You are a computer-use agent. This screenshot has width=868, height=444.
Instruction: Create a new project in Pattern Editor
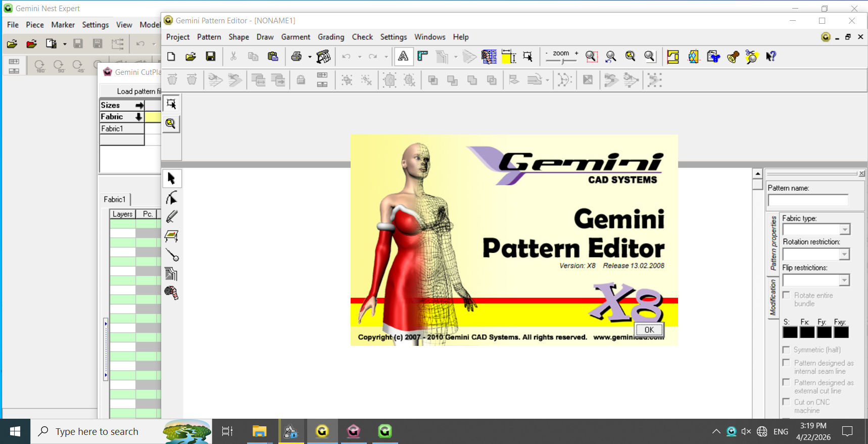point(171,57)
